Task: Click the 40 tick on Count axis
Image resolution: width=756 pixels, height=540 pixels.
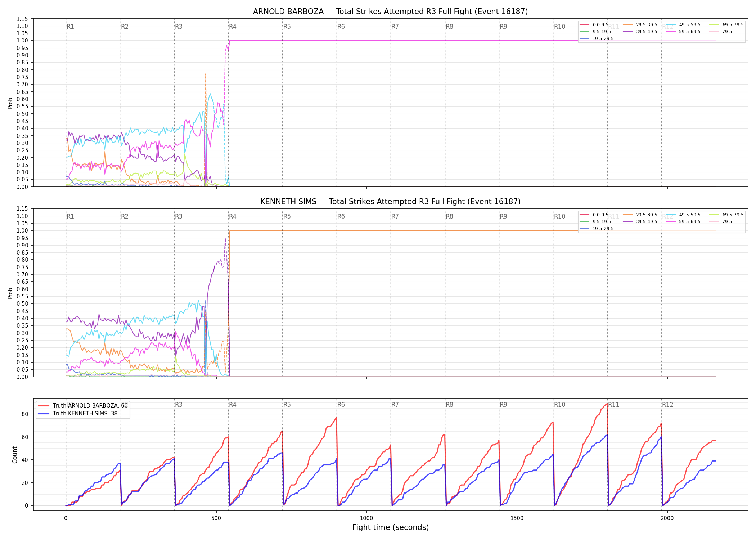Action: point(25,460)
